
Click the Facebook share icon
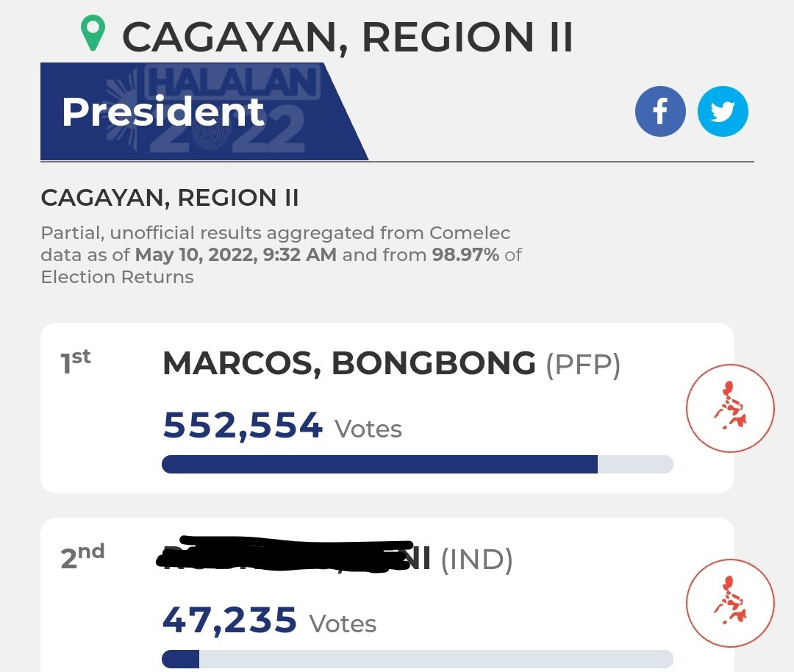click(660, 112)
